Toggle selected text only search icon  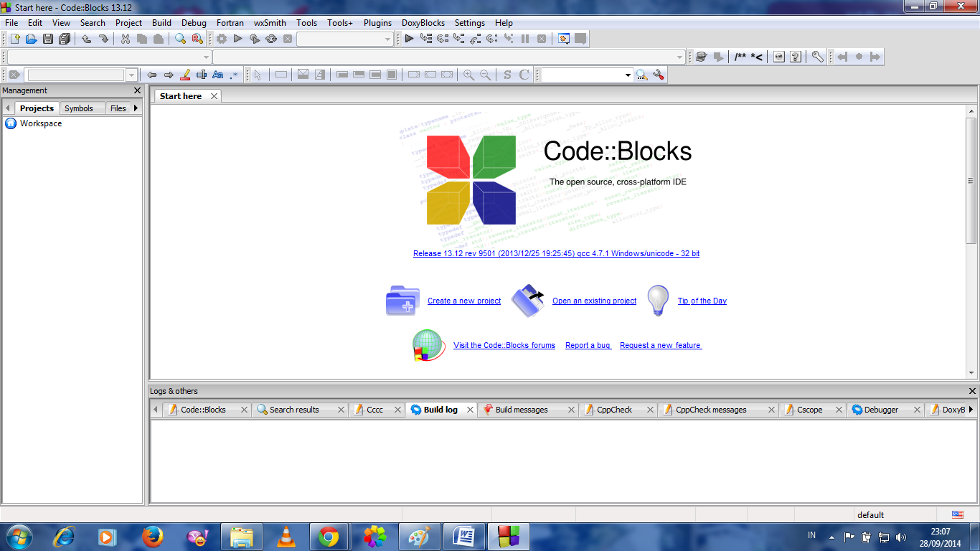pos(202,75)
